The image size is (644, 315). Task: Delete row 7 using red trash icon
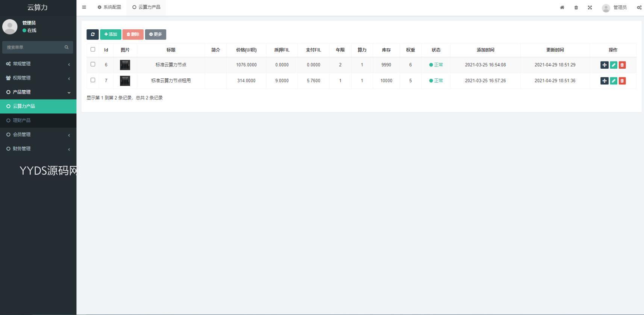pyautogui.click(x=622, y=81)
